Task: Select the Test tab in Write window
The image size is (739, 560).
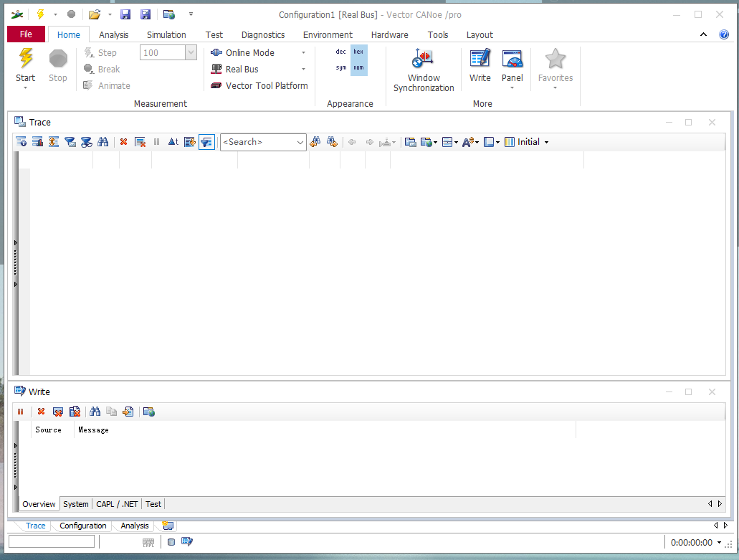Action: pos(153,504)
